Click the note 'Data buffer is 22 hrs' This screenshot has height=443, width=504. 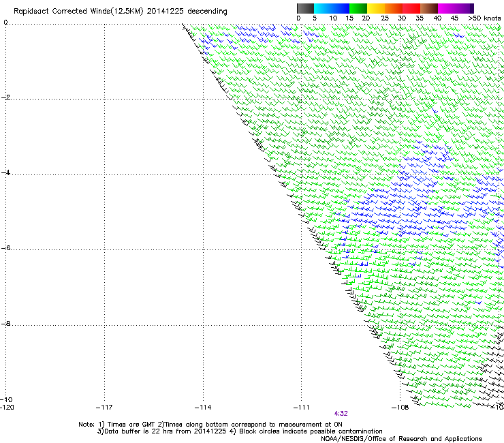coord(139,431)
